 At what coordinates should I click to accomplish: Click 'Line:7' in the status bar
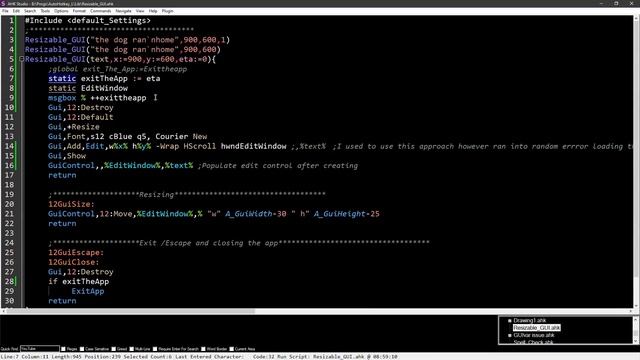pyautogui.click(x=9, y=357)
